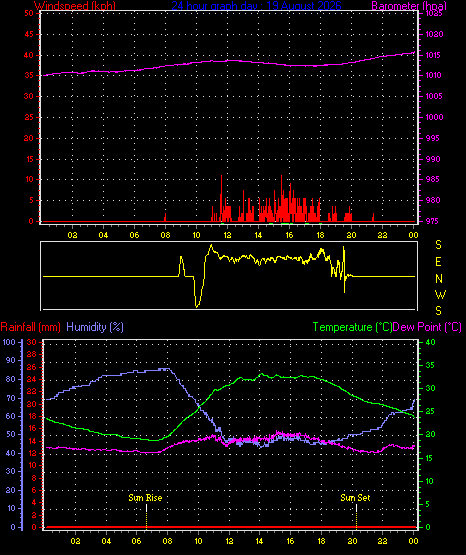The width and height of the screenshot is (466, 555).
Task: Click the "16" hour label under the temperature graph
Action: tap(290, 541)
